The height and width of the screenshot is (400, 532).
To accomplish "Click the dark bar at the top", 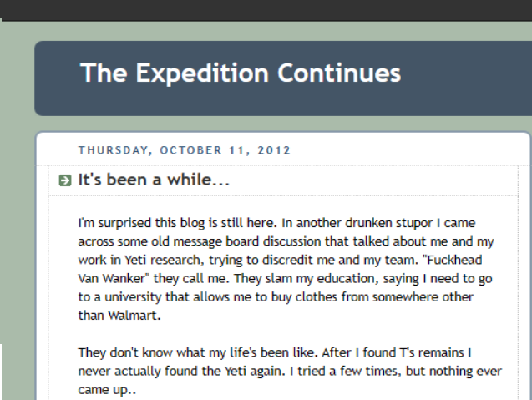I will (x=266, y=10).
